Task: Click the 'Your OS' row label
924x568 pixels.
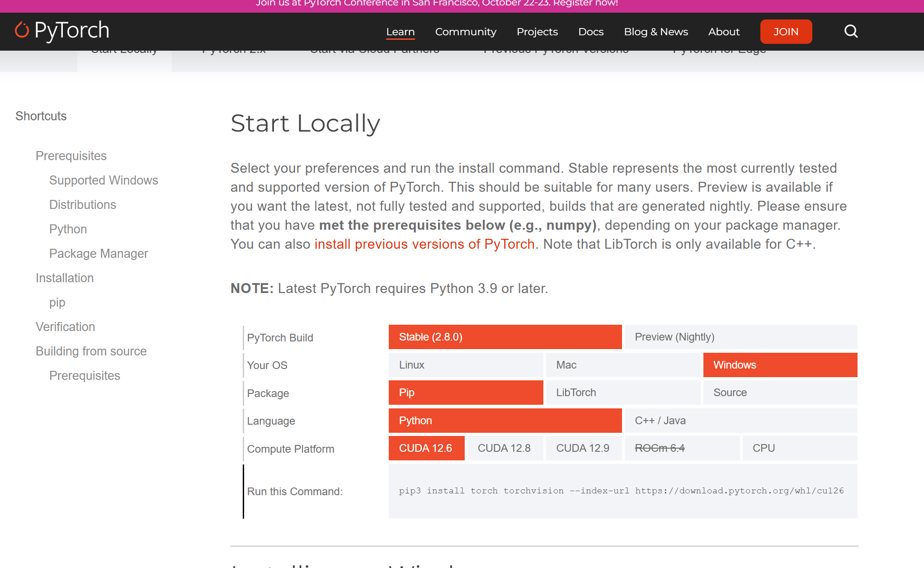Action: click(267, 365)
